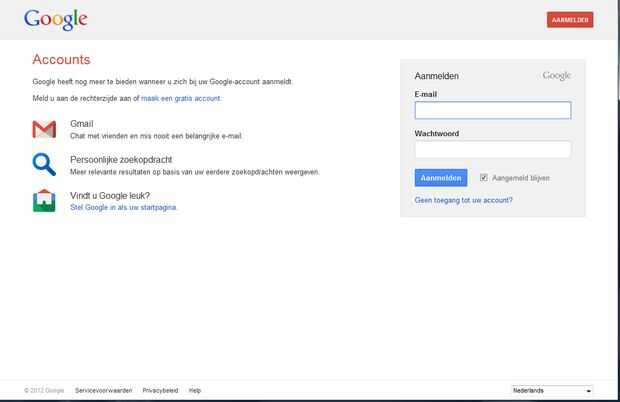Click the blue Aanmelden submit button

pos(440,177)
